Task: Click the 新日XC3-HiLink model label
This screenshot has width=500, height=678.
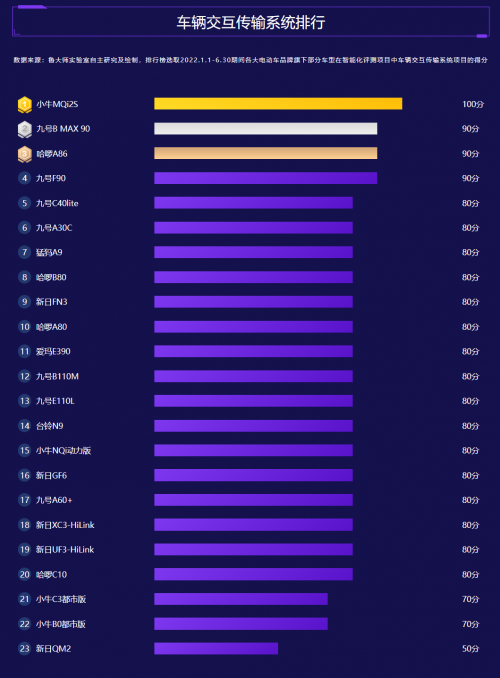Action: click(x=65, y=525)
